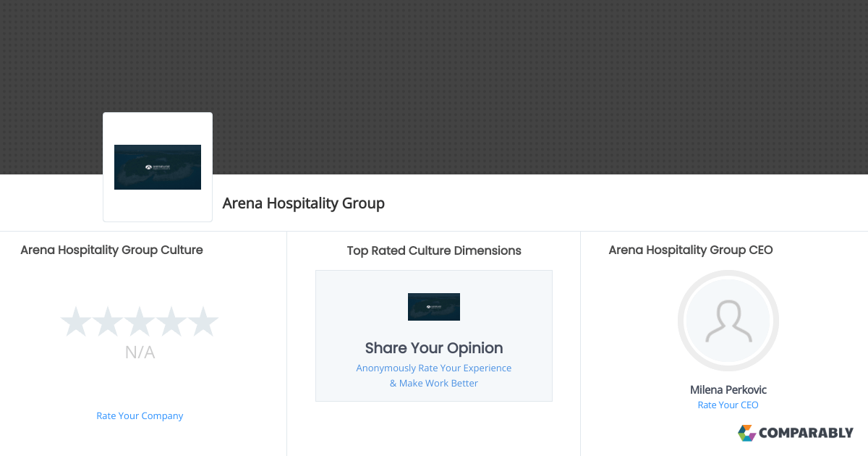This screenshot has width=868, height=456.
Task: Click the small company logo in Share Your Opinion card
Action: pos(434,307)
